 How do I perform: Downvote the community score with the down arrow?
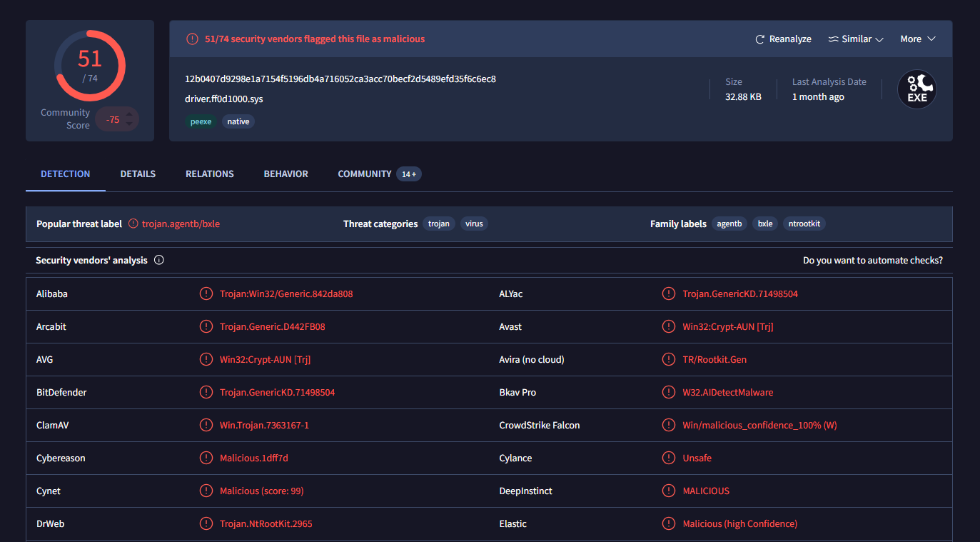(129, 124)
